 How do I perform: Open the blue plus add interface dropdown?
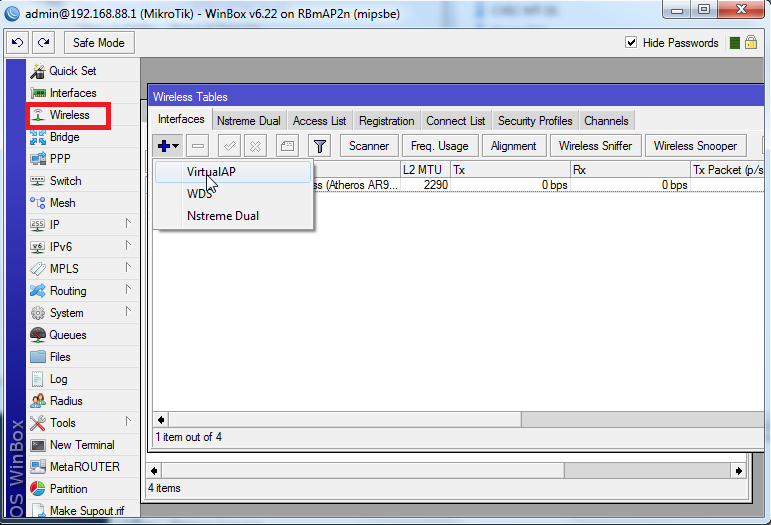click(x=167, y=146)
